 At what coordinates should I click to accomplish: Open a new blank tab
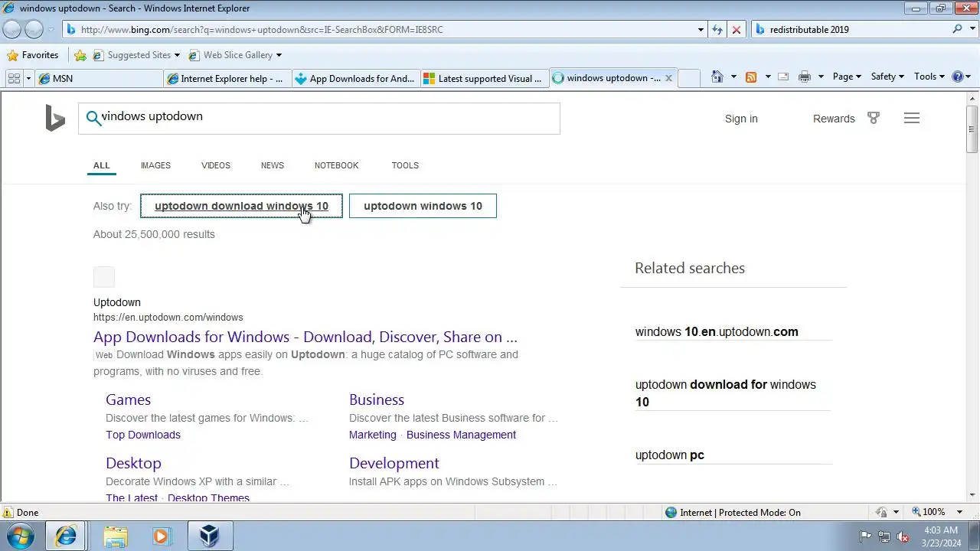689,78
